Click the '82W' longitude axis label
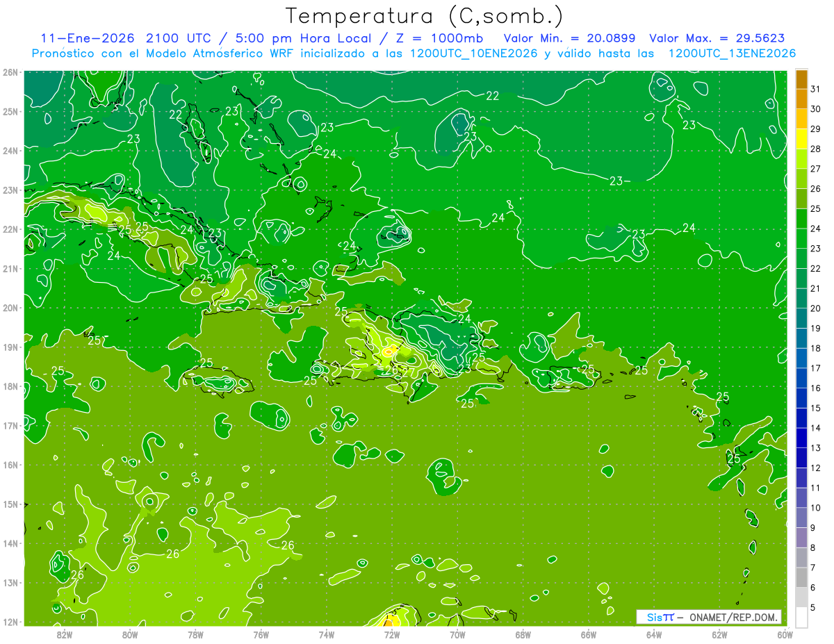Image resolution: width=834 pixels, height=644 pixels. pyautogui.click(x=64, y=634)
